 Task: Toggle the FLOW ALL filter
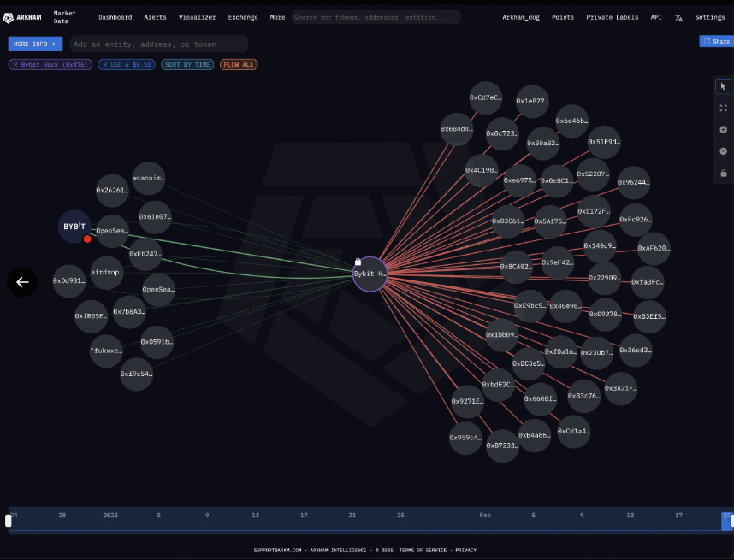pyautogui.click(x=239, y=65)
